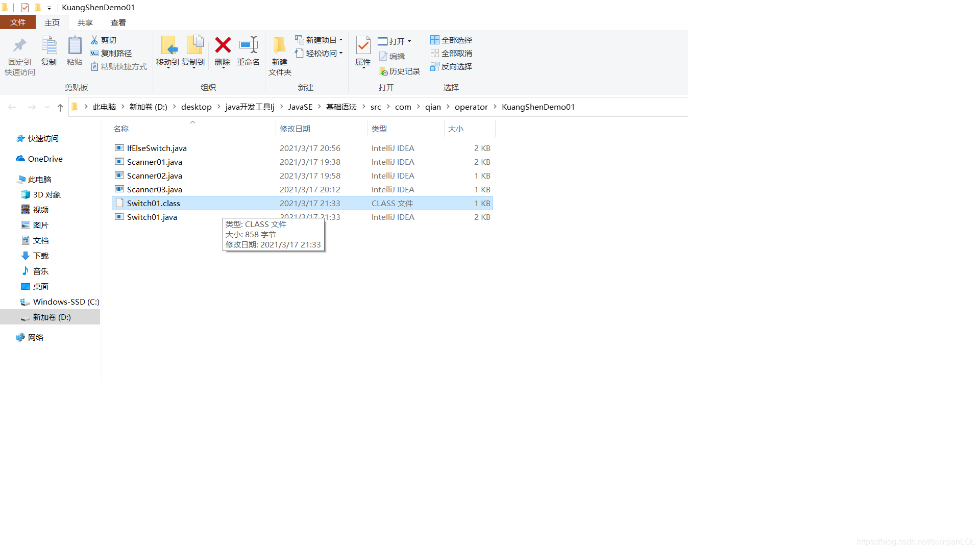Switch to the Home ribbon tab
The image size is (980, 551).
pyautogui.click(x=52, y=22)
